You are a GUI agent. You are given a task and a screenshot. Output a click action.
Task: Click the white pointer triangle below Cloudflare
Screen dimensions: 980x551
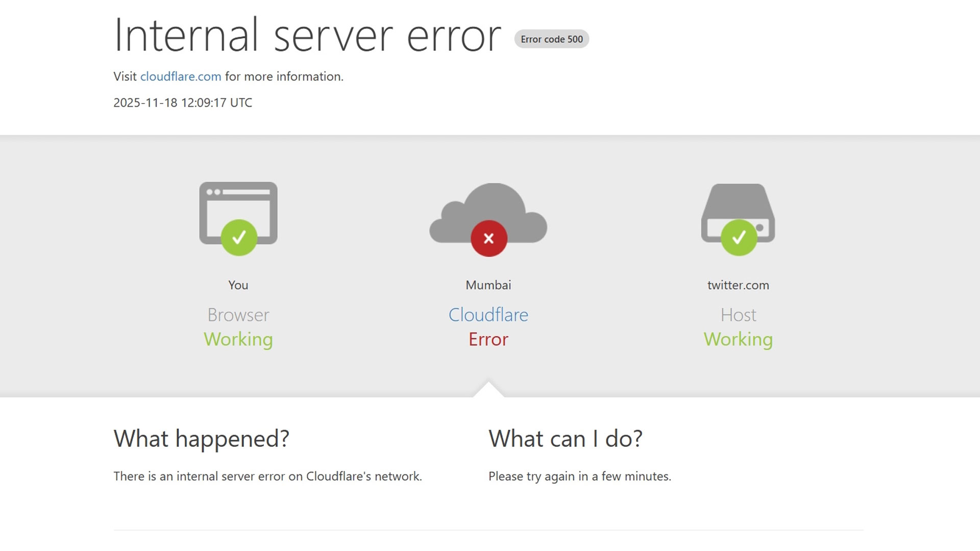pos(488,391)
